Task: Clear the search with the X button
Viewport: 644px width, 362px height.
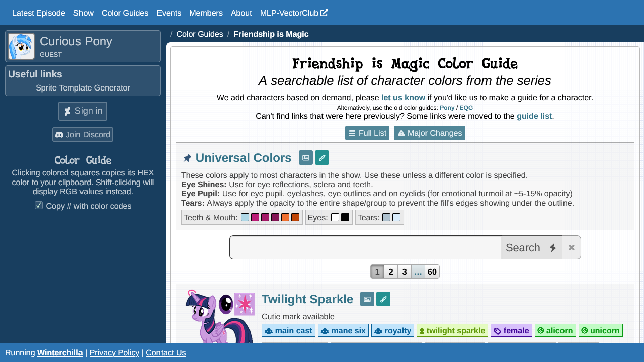Action: tap(572, 248)
